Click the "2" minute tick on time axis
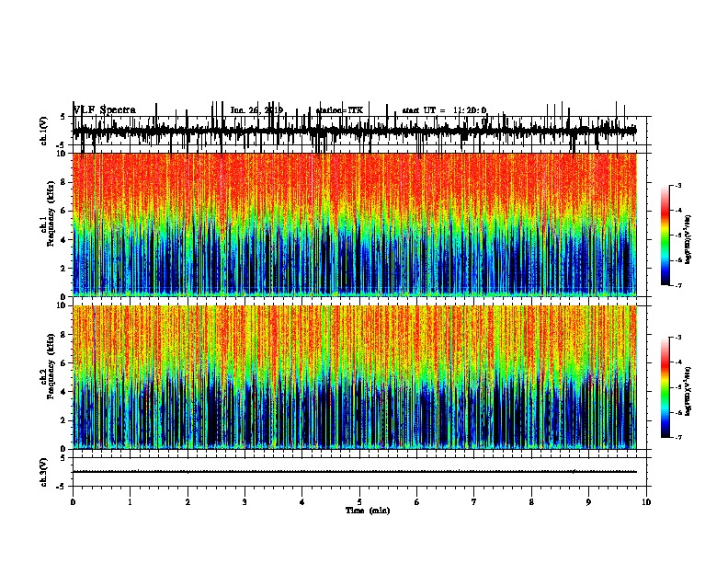 (x=188, y=502)
